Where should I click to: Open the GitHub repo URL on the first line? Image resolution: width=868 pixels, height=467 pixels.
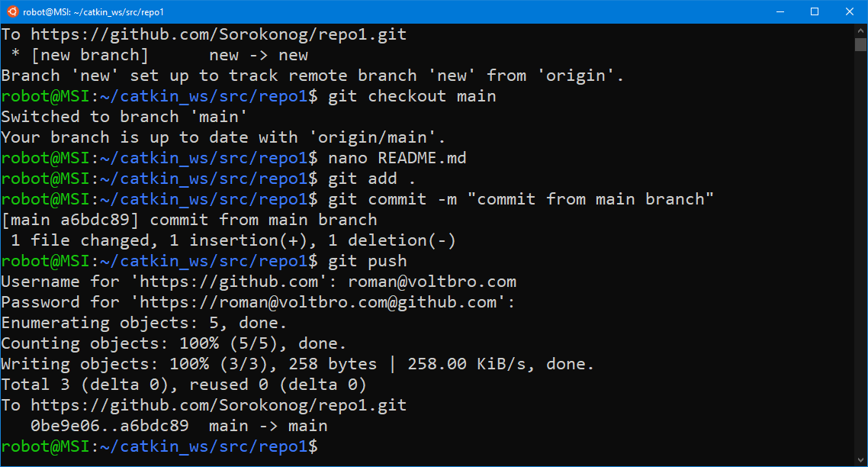pos(218,34)
